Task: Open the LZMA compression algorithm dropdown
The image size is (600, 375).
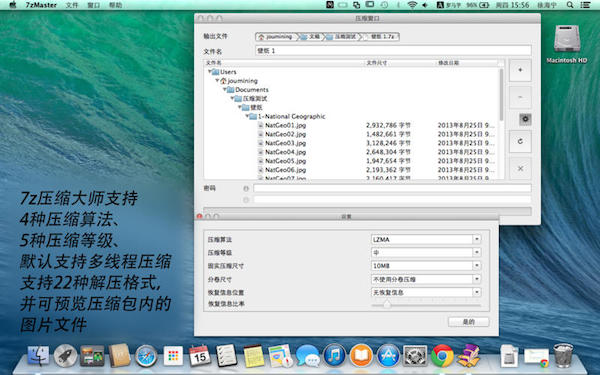Action: [x=426, y=240]
